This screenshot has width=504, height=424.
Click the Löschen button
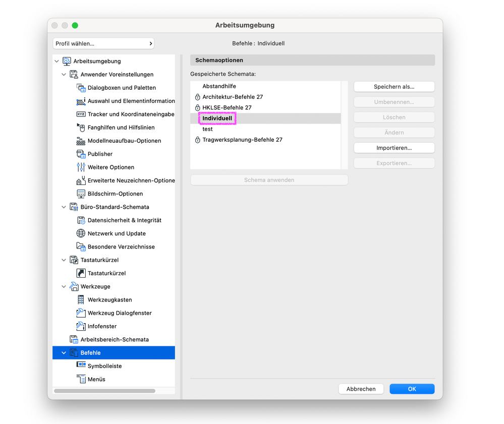click(394, 117)
